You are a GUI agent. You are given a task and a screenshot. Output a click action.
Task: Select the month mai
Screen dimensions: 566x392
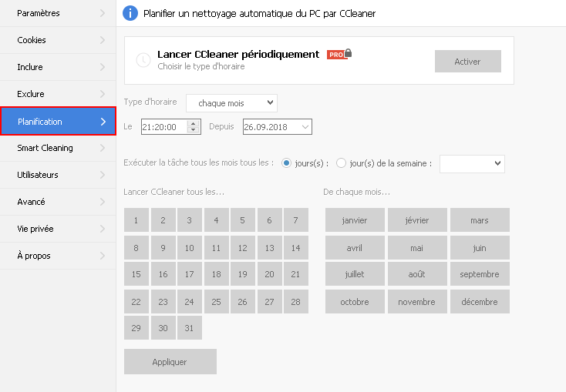[417, 248]
